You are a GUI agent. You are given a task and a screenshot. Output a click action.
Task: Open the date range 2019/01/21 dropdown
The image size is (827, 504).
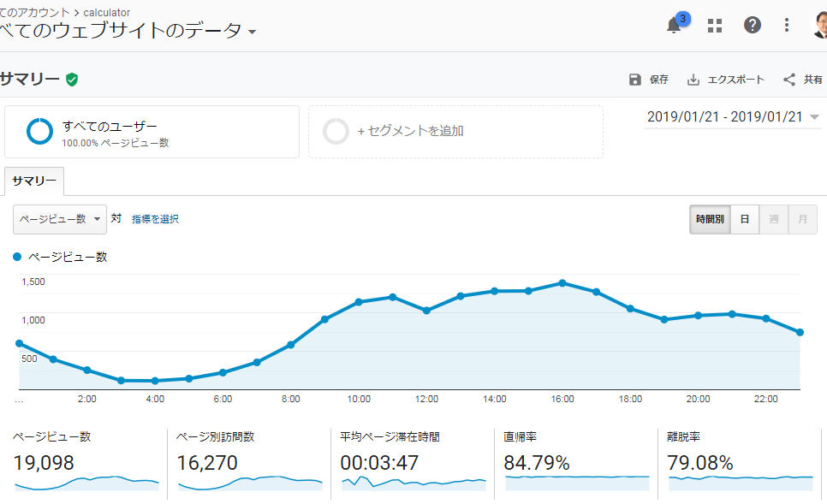pos(733,117)
